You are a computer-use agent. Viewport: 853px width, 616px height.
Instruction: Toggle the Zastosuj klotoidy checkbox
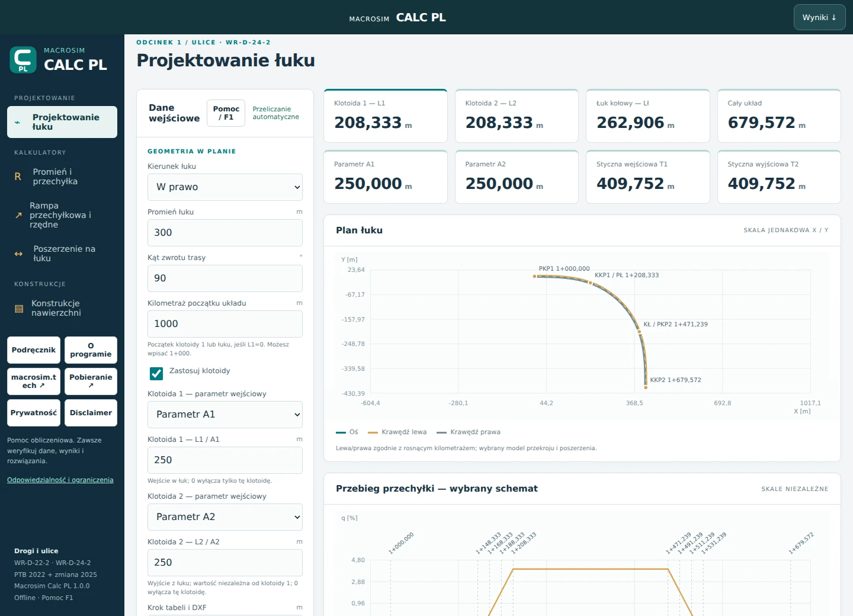point(156,373)
